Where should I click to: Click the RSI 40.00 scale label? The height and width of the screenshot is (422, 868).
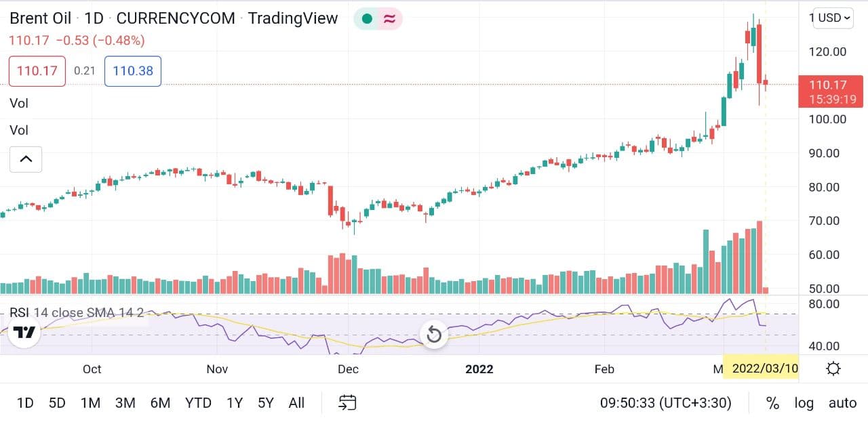point(824,346)
